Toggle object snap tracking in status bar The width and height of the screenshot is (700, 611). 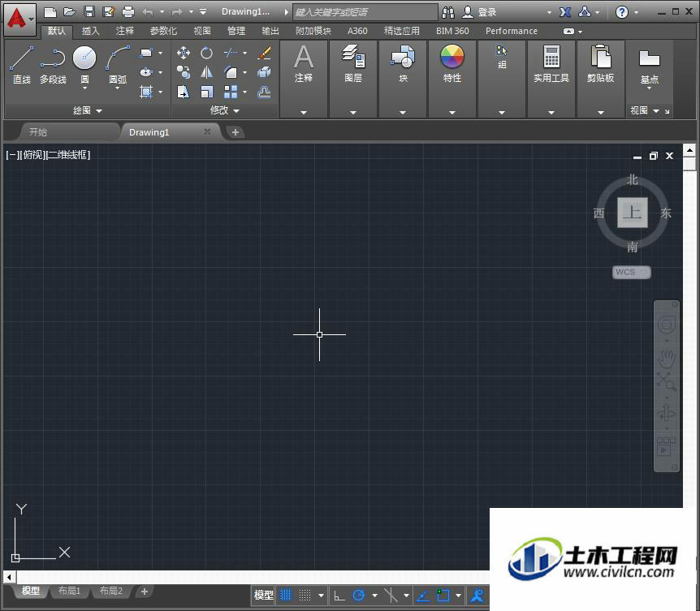[x=423, y=595]
